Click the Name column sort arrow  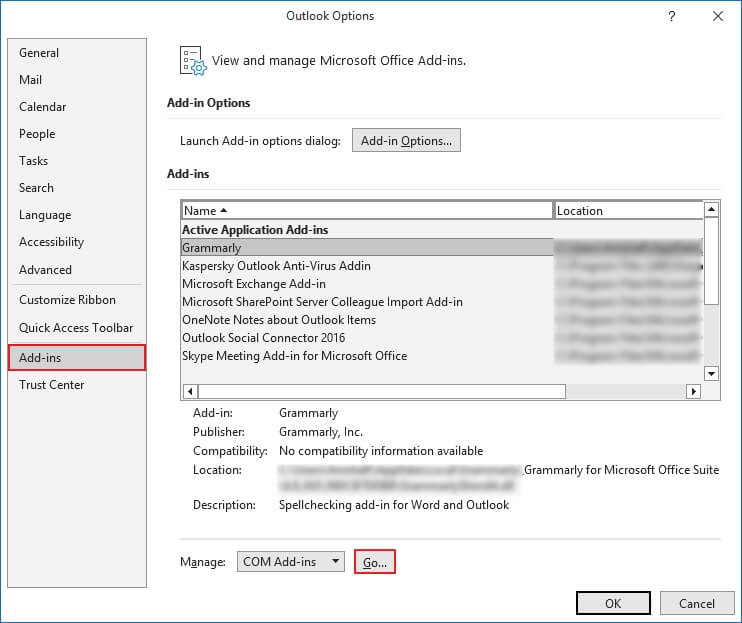pos(224,211)
